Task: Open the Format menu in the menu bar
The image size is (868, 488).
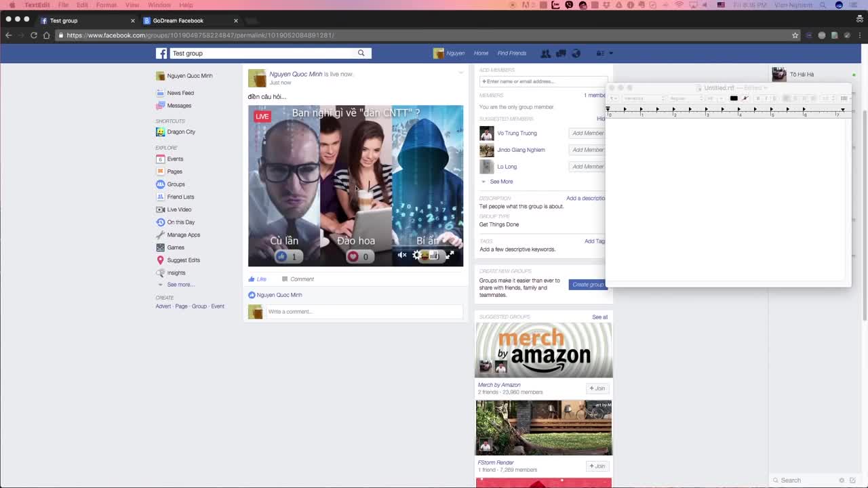Action: pyautogui.click(x=106, y=5)
